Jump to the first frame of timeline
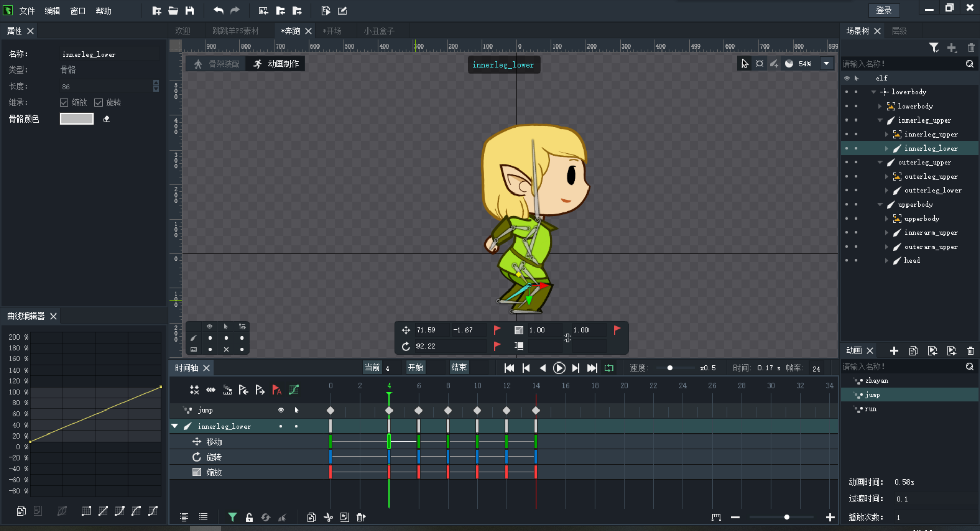This screenshot has height=531, width=980. tap(509, 368)
